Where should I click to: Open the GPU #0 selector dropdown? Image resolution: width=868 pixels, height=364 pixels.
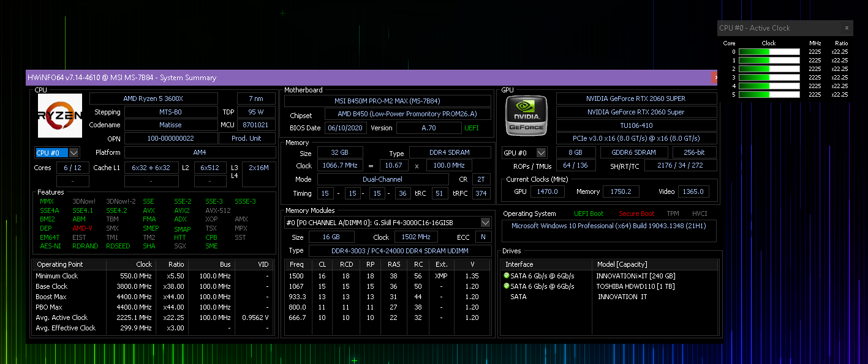[542, 153]
